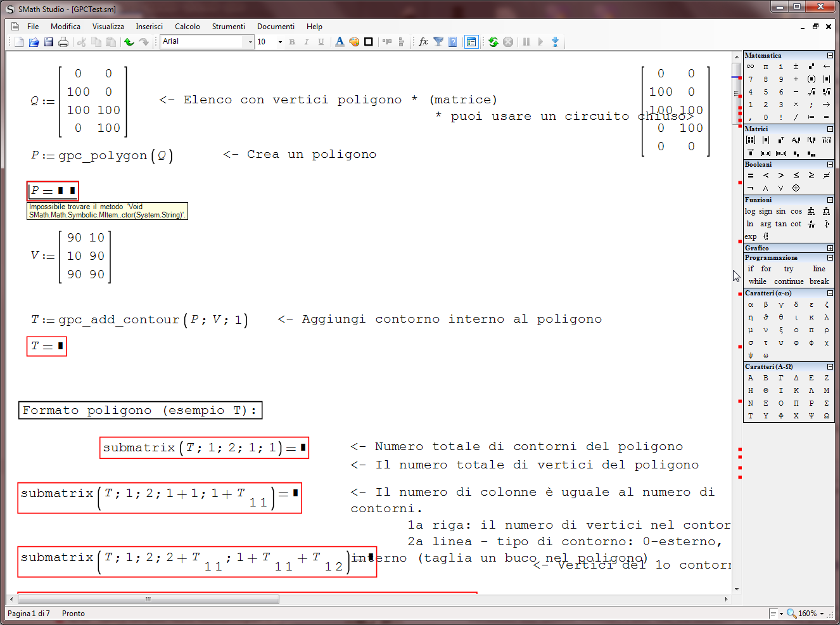Collapse the Matematica palette section
Screen dimensions: 840x625
(830, 56)
